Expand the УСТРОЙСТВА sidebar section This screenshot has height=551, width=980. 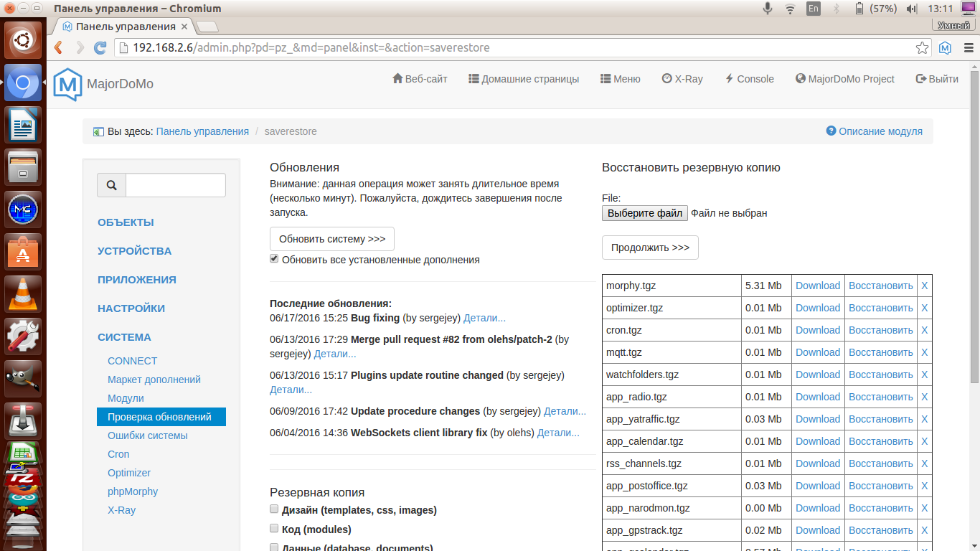click(x=135, y=251)
